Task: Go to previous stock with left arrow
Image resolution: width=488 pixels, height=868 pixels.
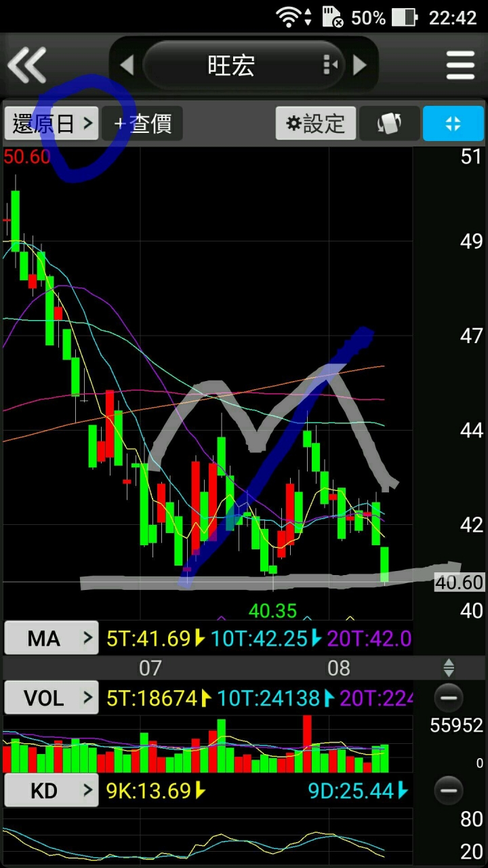Action: pos(127,65)
